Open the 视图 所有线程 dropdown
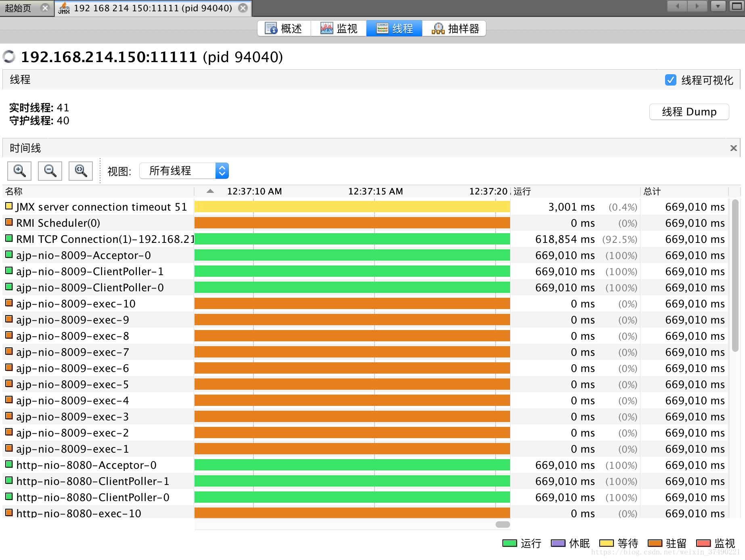This screenshot has height=560, width=745. 184,171
